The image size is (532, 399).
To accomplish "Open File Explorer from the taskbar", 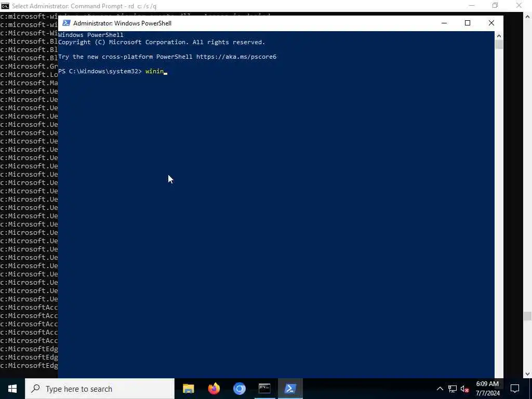I will [188, 389].
